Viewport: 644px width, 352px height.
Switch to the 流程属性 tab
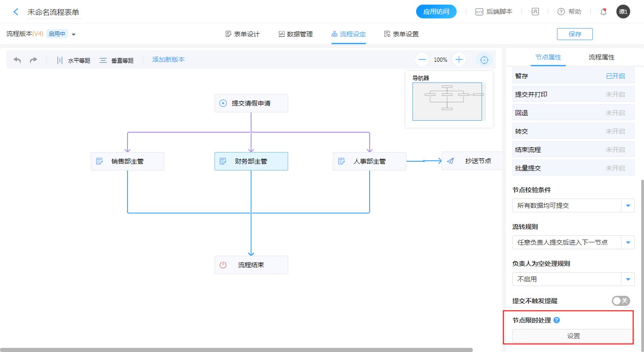(601, 58)
